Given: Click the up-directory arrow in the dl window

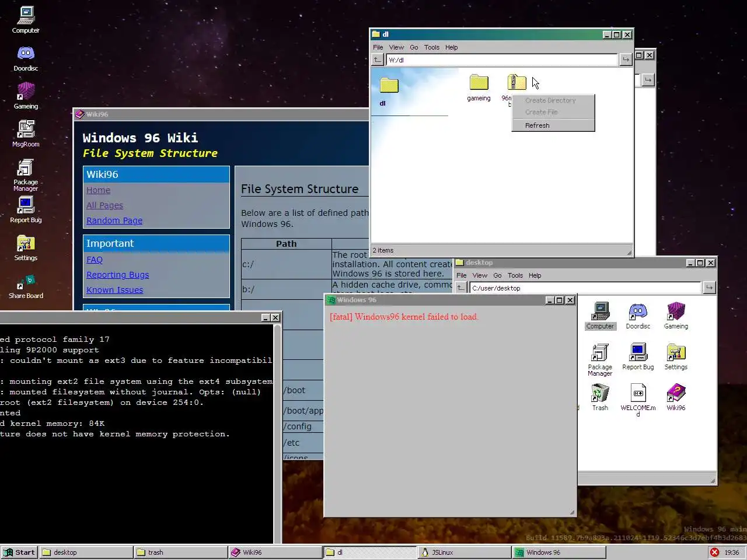Looking at the screenshot, I should coord(378,60).
